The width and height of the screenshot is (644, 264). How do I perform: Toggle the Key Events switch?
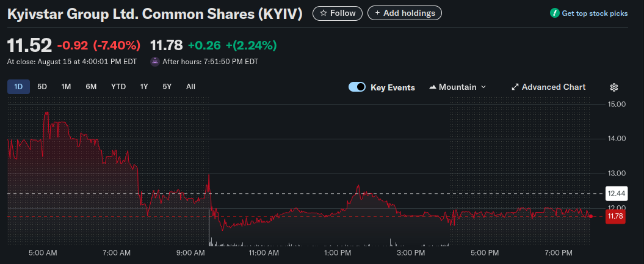[357, 87]
